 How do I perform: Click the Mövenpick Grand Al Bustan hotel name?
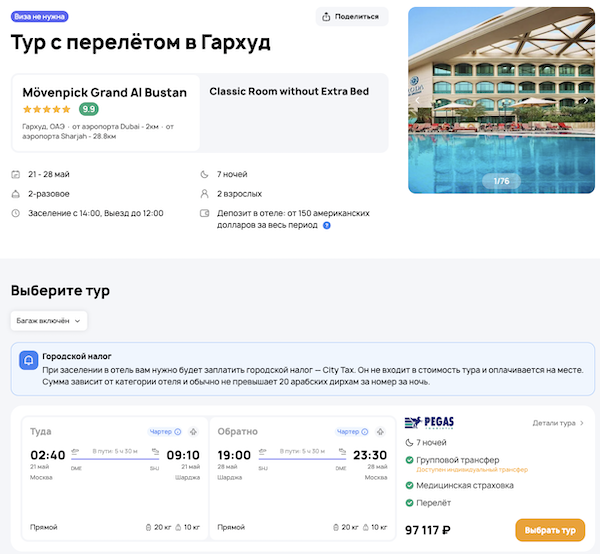105,92
